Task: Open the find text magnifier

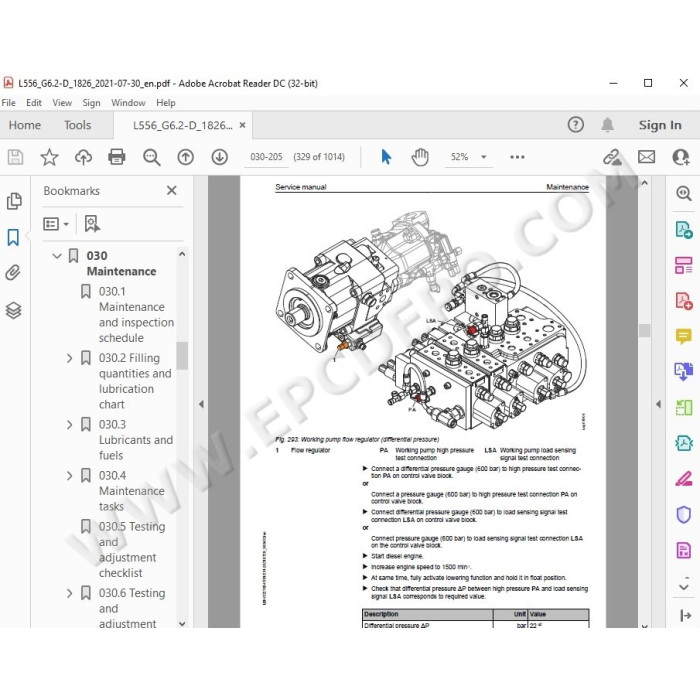Action: tap(151, 157)
